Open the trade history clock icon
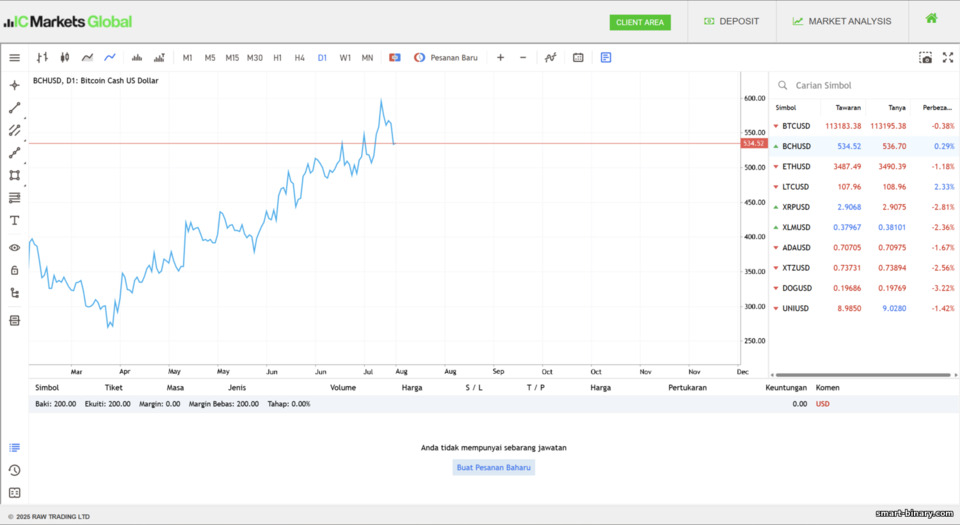 point(15,471)
